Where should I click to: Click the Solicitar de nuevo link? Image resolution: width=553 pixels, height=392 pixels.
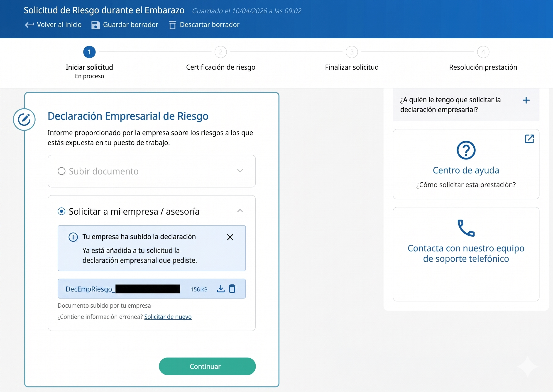coord(168,317)
